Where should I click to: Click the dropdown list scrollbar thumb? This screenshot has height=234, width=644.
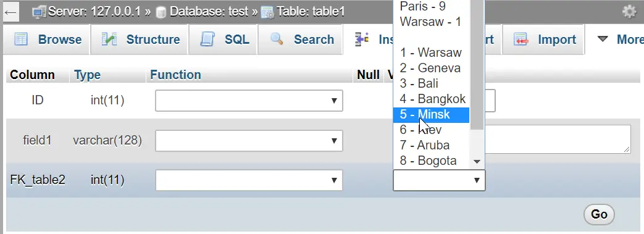(477, 64)
